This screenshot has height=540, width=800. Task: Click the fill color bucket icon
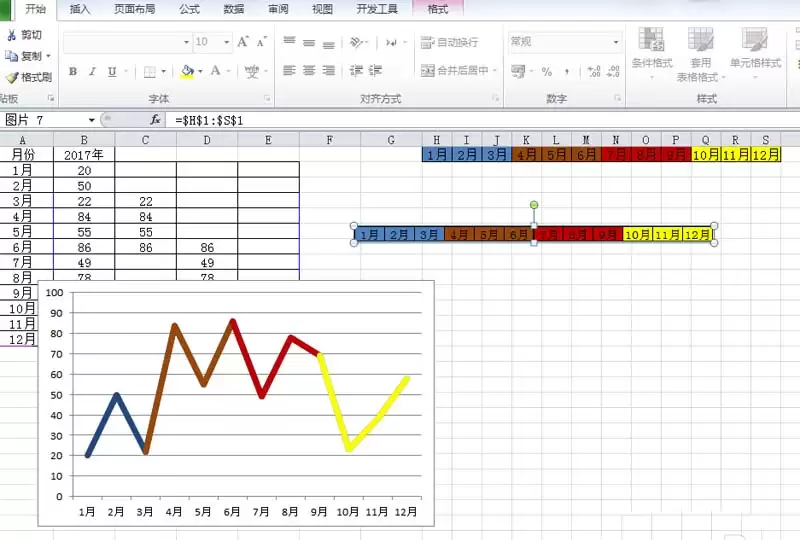pos(187,71)
